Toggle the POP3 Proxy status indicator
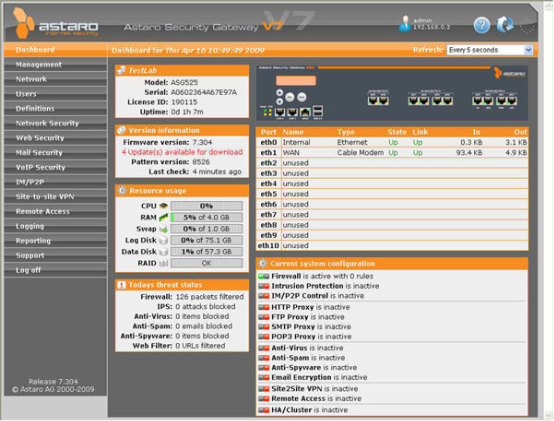 264,337
